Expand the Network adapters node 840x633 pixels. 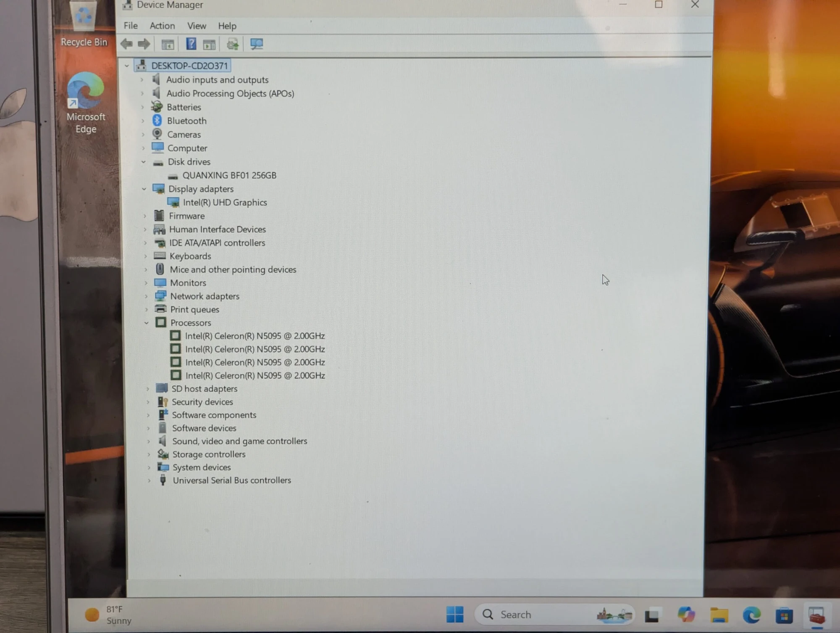coord(146,296)
